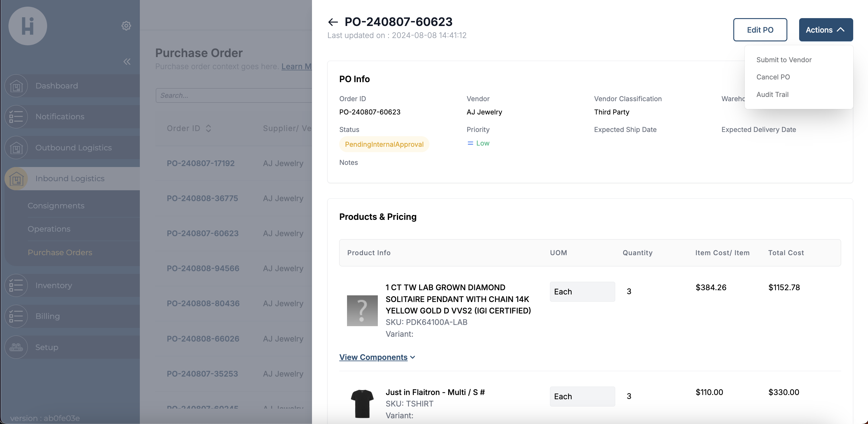Viewport: 868px width, 424px height.
Task: Click the Edit PO button
Action: [x=760, y=30]
